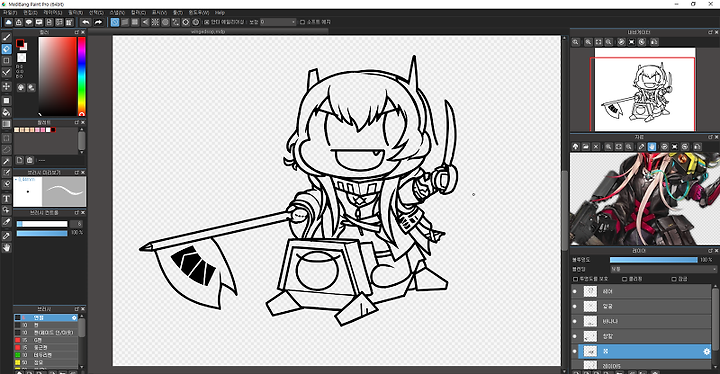Select the Gradient tool
This screenshot has width=720, height=374.
[6, 124]
